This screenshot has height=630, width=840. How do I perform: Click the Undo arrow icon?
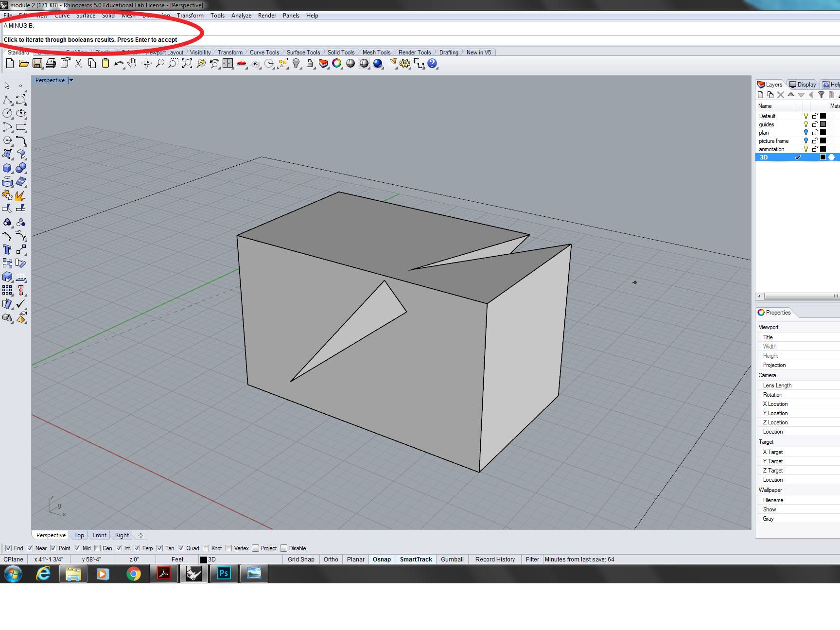pyautogui.click(x=118, y=63)
